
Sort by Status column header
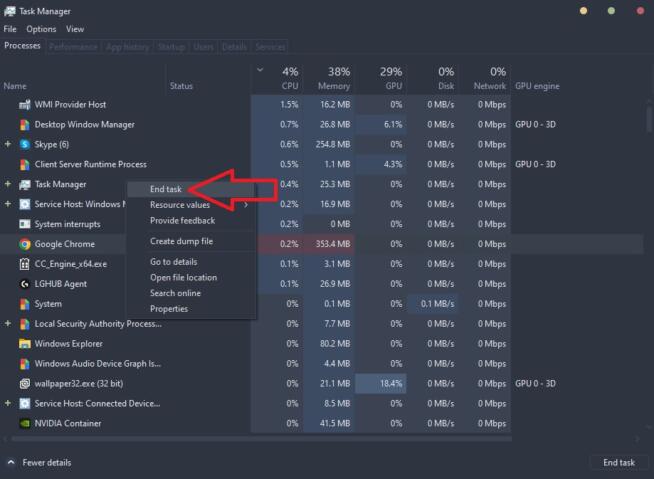(181, 86)
